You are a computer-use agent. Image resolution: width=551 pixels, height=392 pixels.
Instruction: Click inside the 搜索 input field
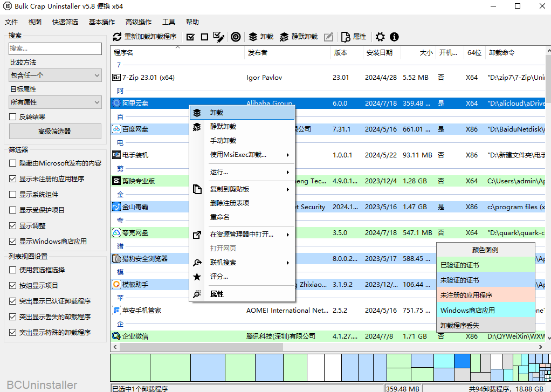(x=54, y=49)
